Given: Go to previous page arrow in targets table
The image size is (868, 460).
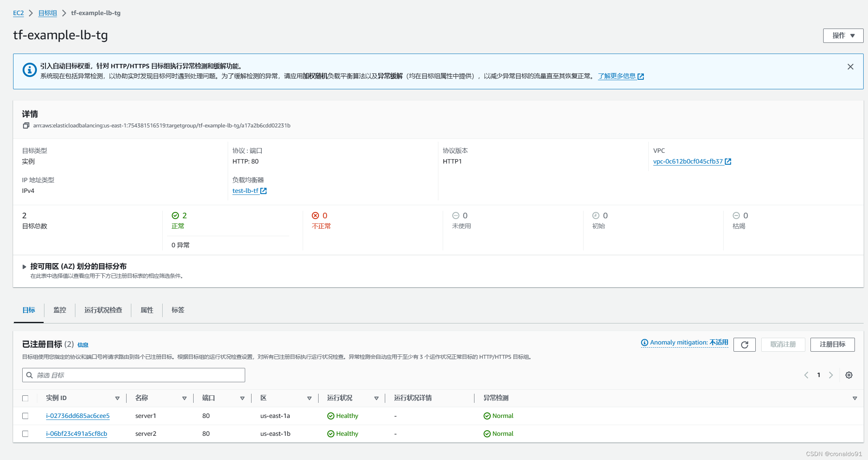Looking at the screenshot, I should [x=806, y=375].
